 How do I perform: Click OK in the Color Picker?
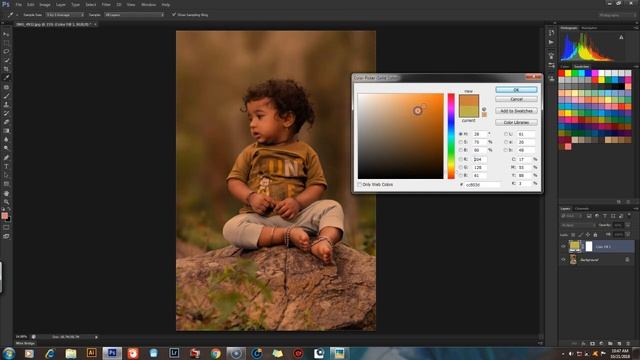[516, 89]
